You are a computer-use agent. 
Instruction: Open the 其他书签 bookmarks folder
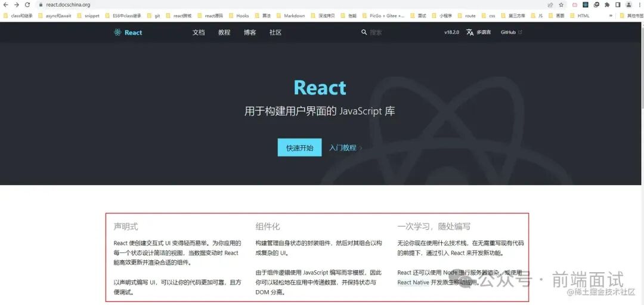click(x=631, y=16)
